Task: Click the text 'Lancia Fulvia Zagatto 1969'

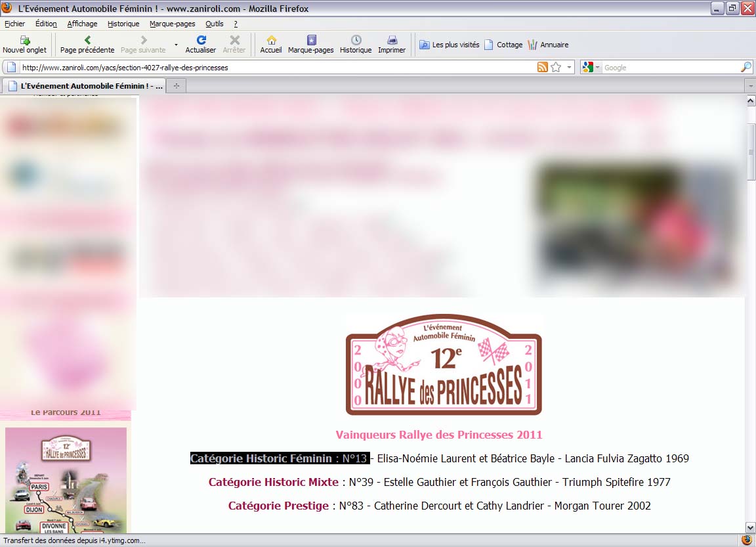Action: pyautogui.click(x=627, y=458)
